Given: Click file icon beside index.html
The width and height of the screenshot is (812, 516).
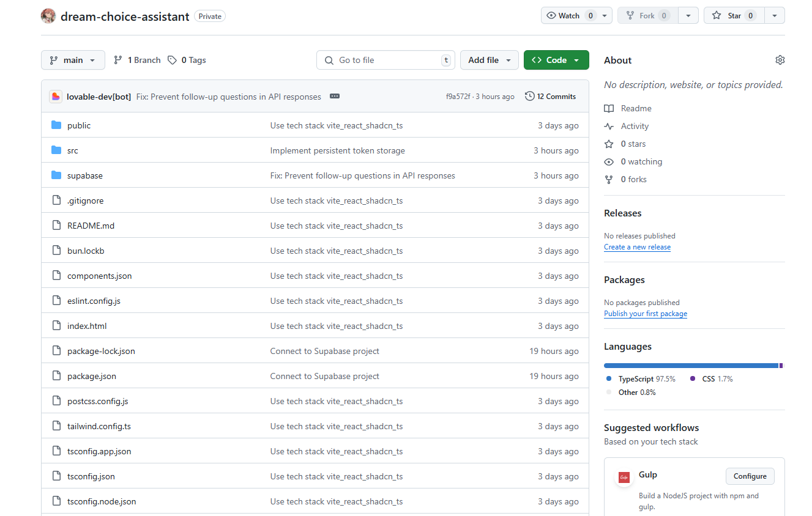Looking at the screenshot, I should click(x=56, y=326).
